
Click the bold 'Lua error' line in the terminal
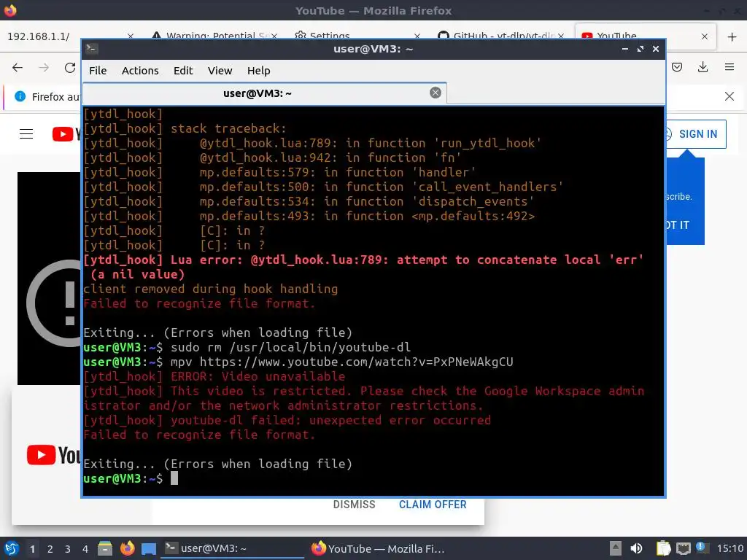pyautogui.click(x=363, y=267)
